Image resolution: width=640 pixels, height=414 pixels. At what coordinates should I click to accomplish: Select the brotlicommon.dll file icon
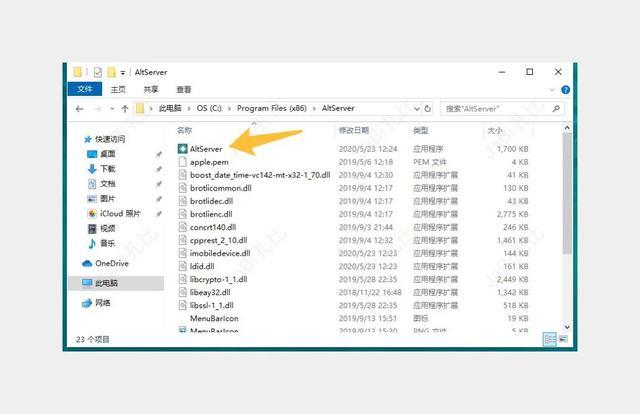pyautogui.click(x=182, y=188)
